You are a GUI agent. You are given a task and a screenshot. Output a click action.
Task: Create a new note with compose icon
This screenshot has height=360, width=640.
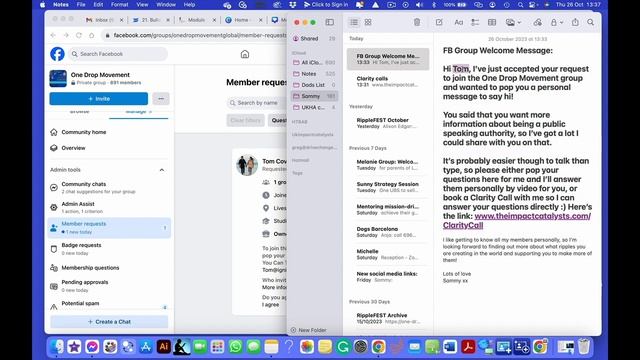(x=439, y=22)
